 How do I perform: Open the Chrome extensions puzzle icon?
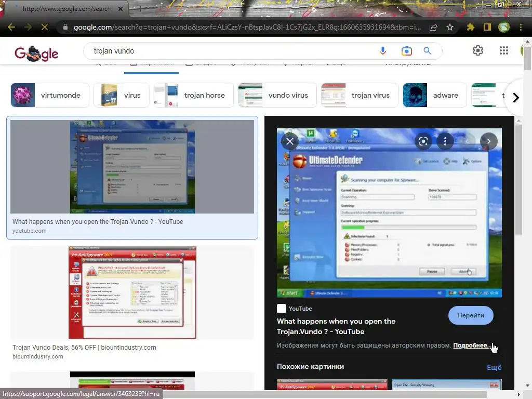(x=471, y=27)
